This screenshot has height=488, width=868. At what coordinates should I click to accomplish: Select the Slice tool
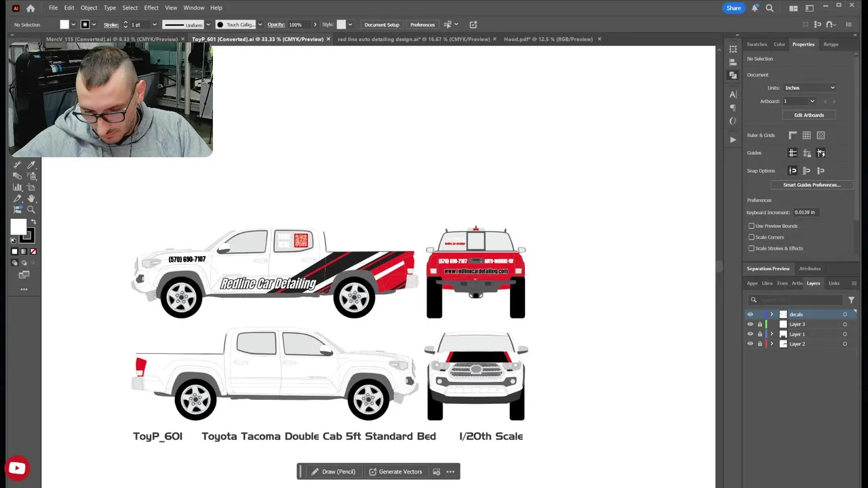coord(18,199)
